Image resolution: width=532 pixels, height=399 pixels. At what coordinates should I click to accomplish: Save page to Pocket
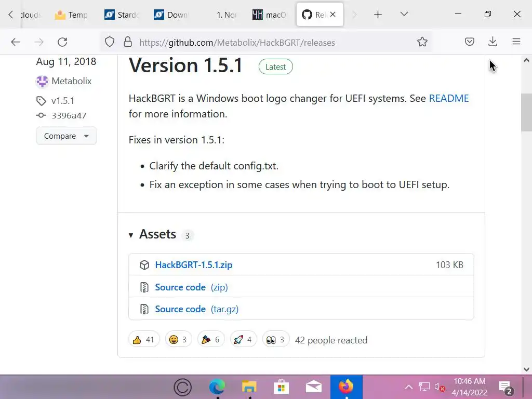pyautogui.click(x=470, y=42)
